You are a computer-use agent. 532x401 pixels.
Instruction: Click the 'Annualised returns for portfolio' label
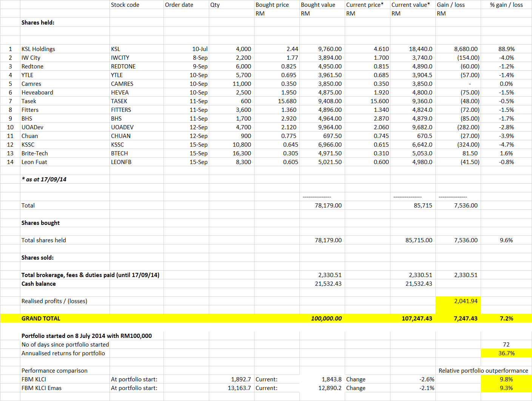[x=63, y=353]
